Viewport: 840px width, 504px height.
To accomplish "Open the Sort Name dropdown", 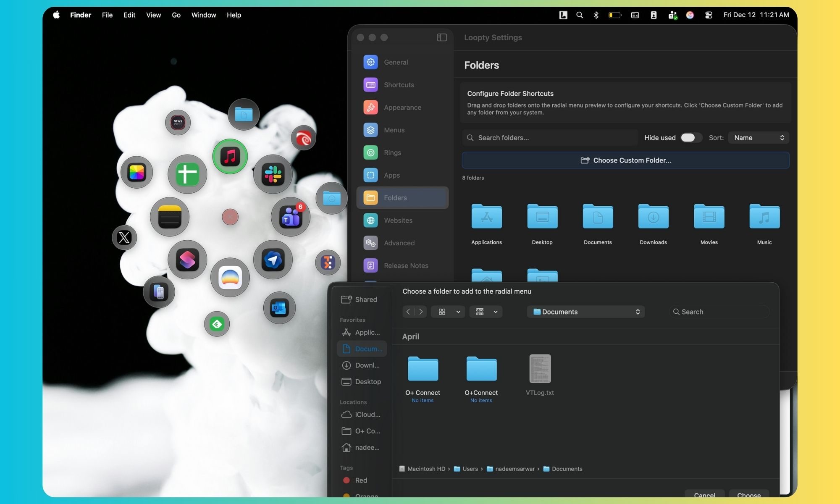I will point(759,138).
